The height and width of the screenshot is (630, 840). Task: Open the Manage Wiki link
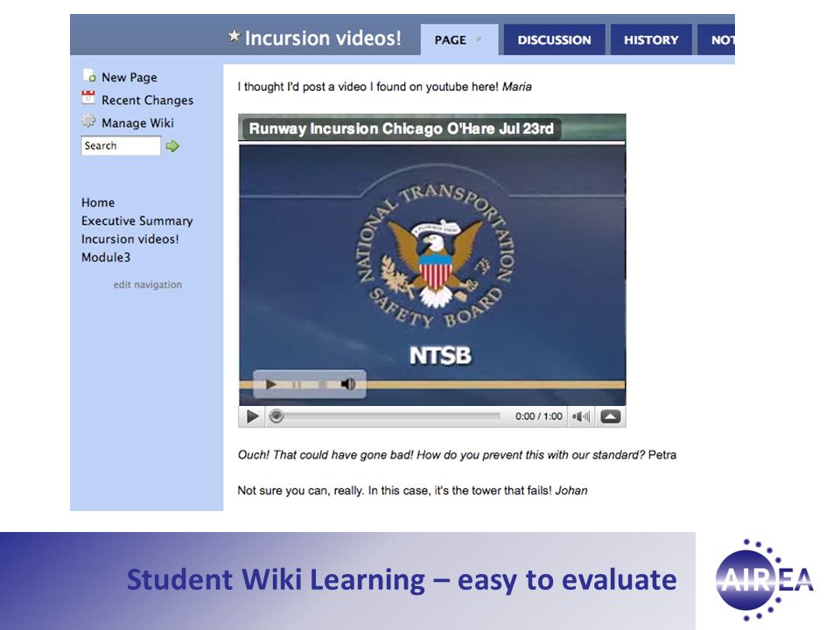pyautogui.click(x=137, y=122)
